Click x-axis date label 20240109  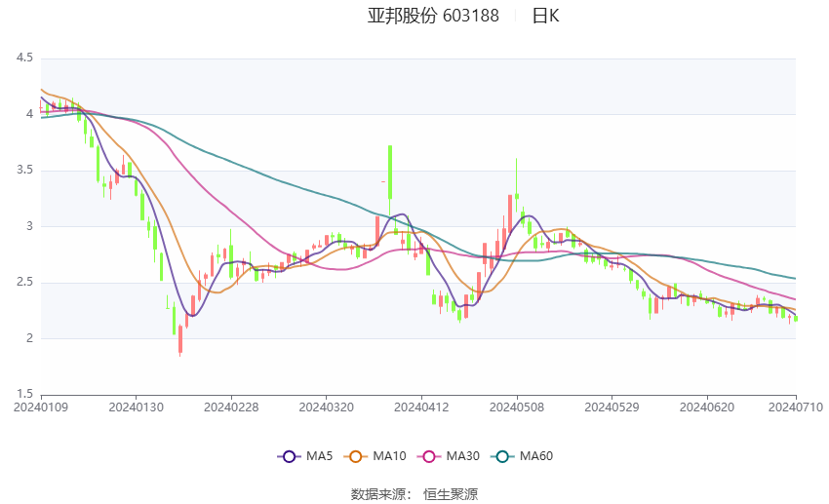coord(41,407)
